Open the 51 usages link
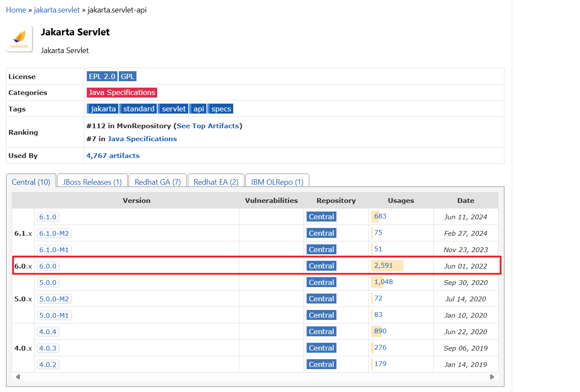This screenshot has height=392, width=580. (x=378, y=249)
